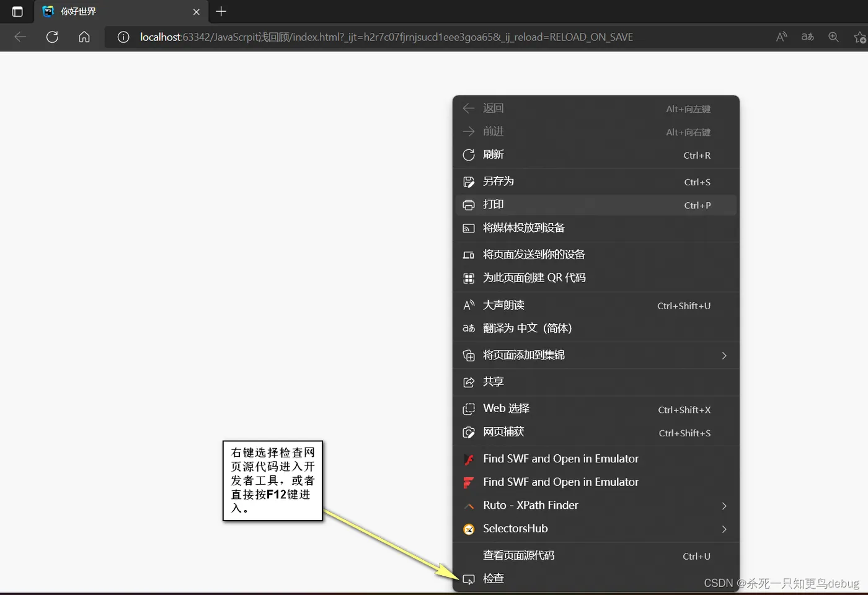
Task: Choose 大声朗读 from context menu
Action: [x=596, y=305]
